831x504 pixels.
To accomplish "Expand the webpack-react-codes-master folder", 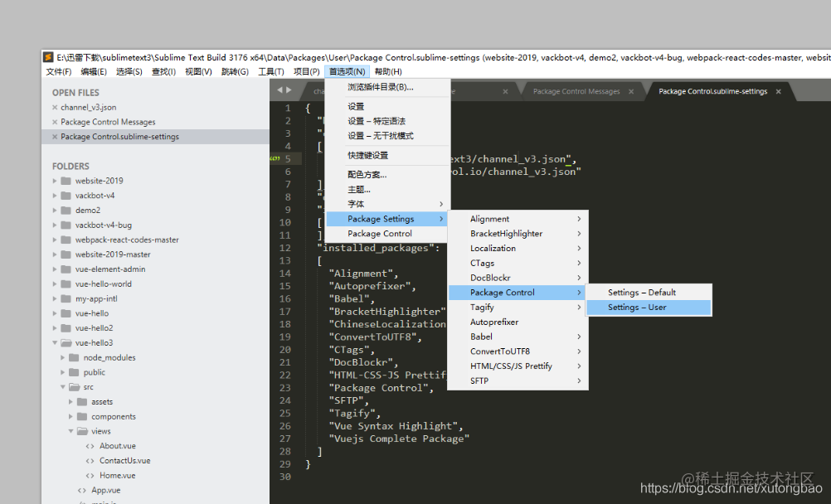I will point(55,240).
